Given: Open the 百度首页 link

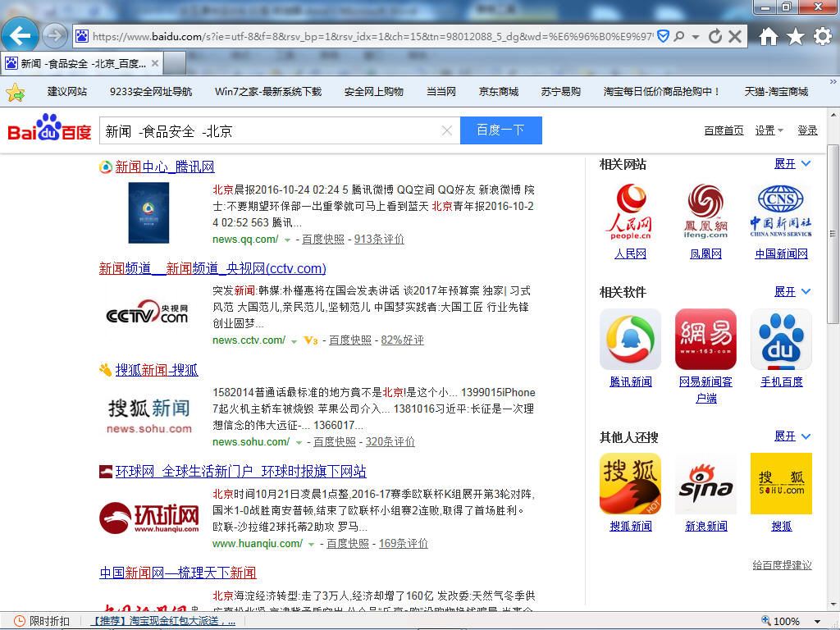Looking at the screenshot, I should point(724,130).
